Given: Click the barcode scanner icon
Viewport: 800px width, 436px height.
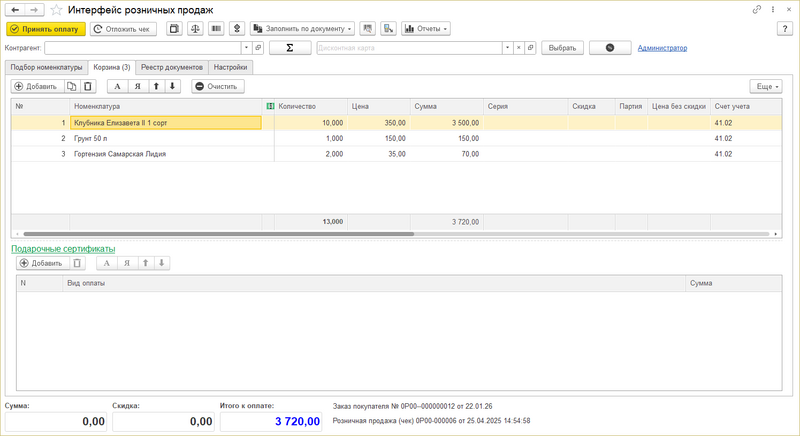Looking at the screenshot, I should tap(215, 29).
